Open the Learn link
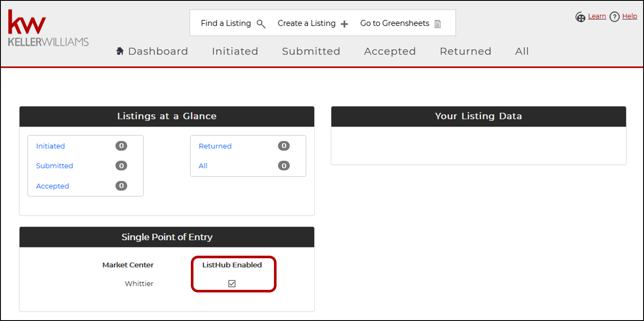The height and width of the screenshot is (321, 644). pyautogui.click(x=597, y=16)
